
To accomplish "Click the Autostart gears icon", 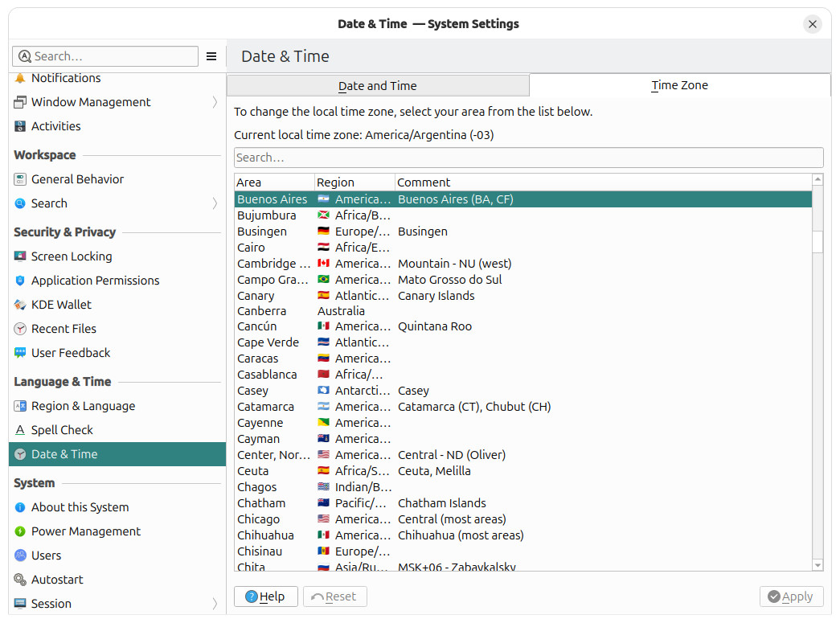I will [20, 579].
